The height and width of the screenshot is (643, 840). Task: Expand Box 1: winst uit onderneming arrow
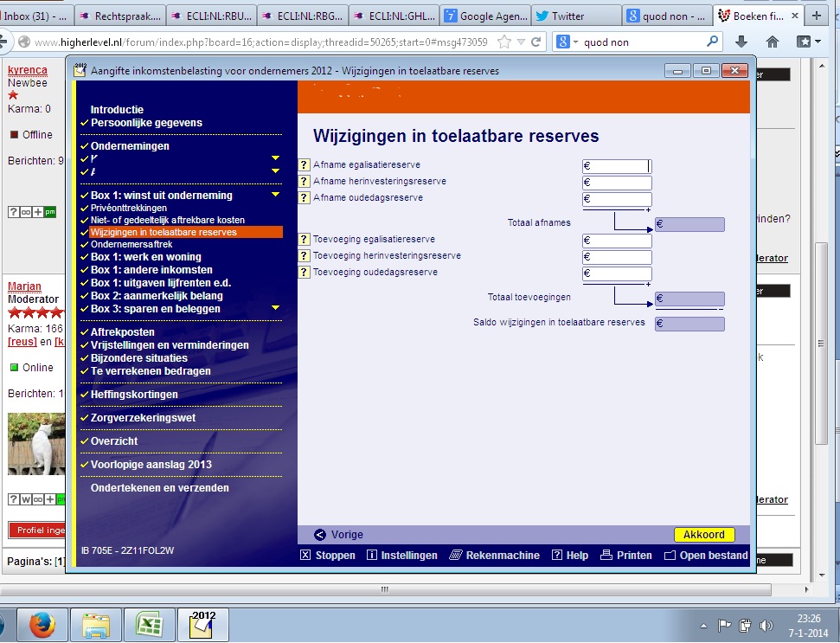tap(275, 196)
